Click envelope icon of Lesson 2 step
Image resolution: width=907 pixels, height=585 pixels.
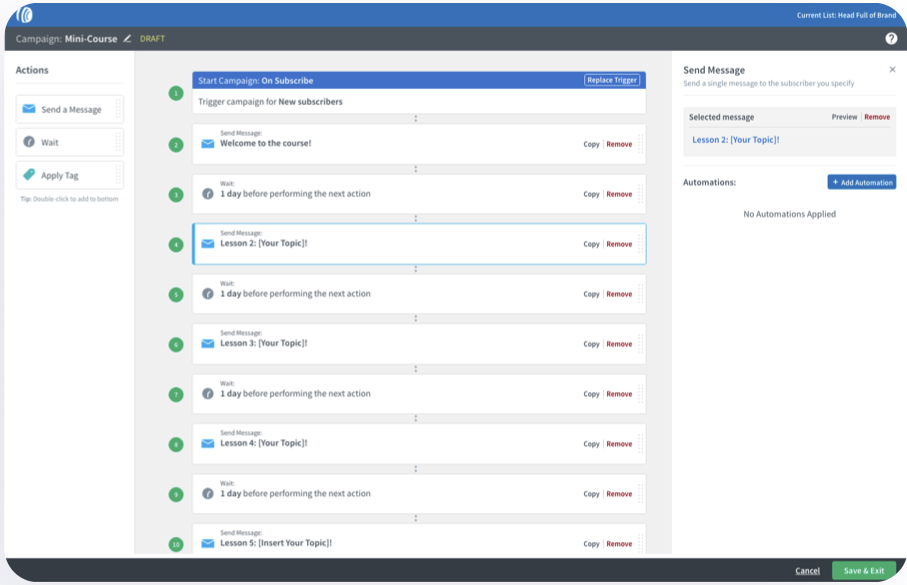pyautogui.click(x=208, y=244)
